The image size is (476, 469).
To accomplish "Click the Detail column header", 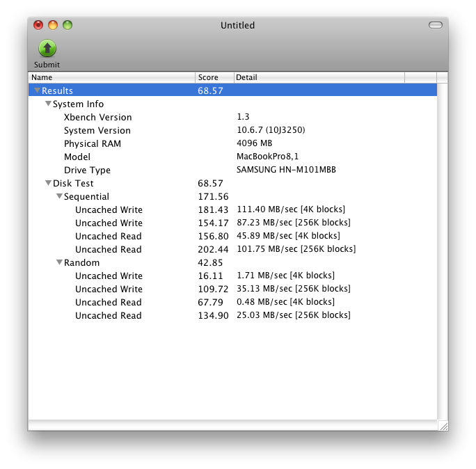I will (x=319, y=77).
